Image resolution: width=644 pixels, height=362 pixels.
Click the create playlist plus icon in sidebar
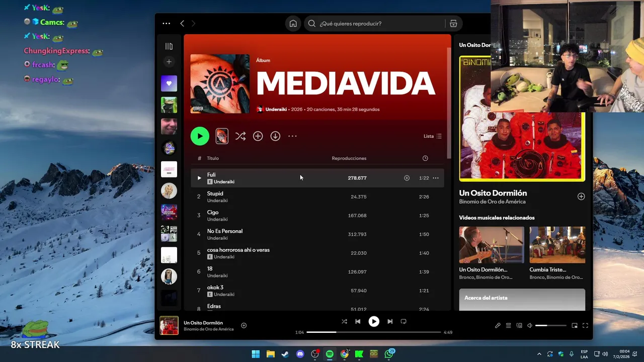pyautogui.click(x=169, y=62)
